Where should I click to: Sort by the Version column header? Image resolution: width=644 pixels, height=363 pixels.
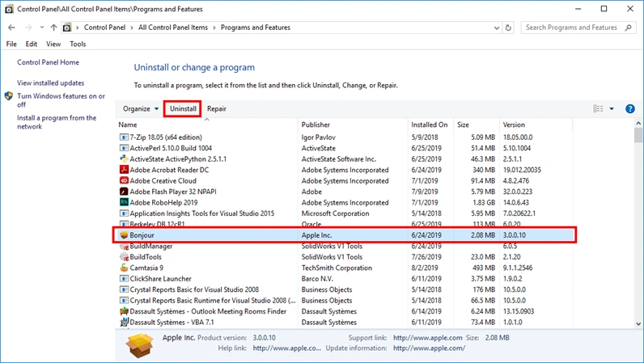(514, 125)
